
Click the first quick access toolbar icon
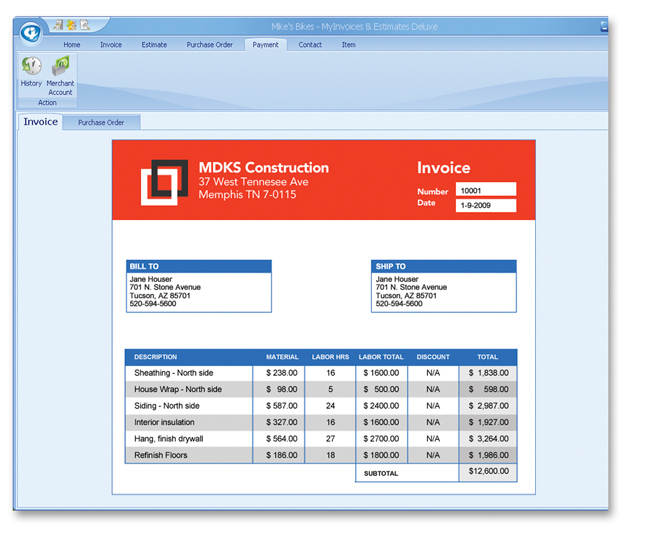[59, 24]
